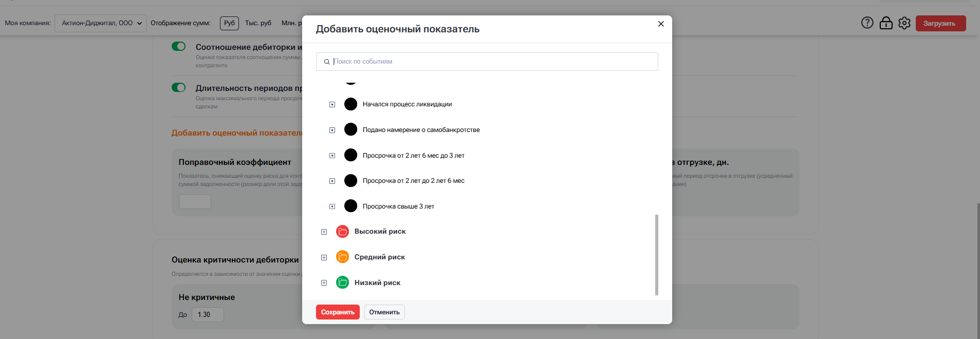Toggle Длительность периодов switch
980x339 pixels.
tap(178, 87)
